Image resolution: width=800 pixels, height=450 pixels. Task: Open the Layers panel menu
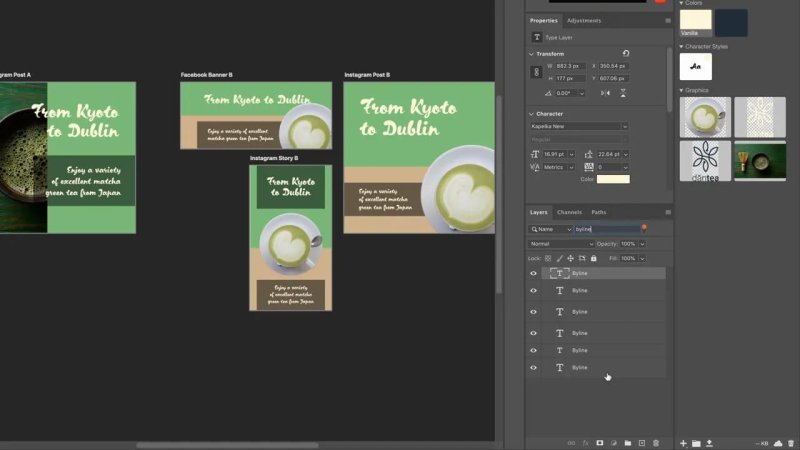coord(668,212)
